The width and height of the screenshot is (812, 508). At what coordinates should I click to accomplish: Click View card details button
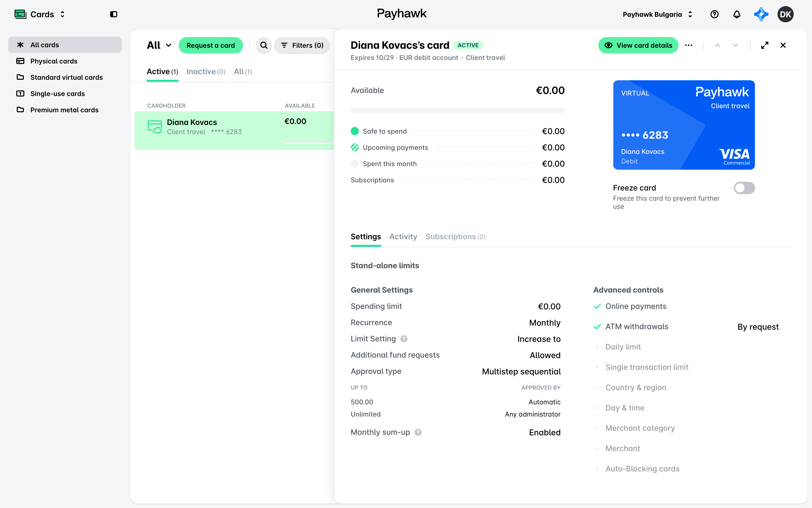click(638, 45)
